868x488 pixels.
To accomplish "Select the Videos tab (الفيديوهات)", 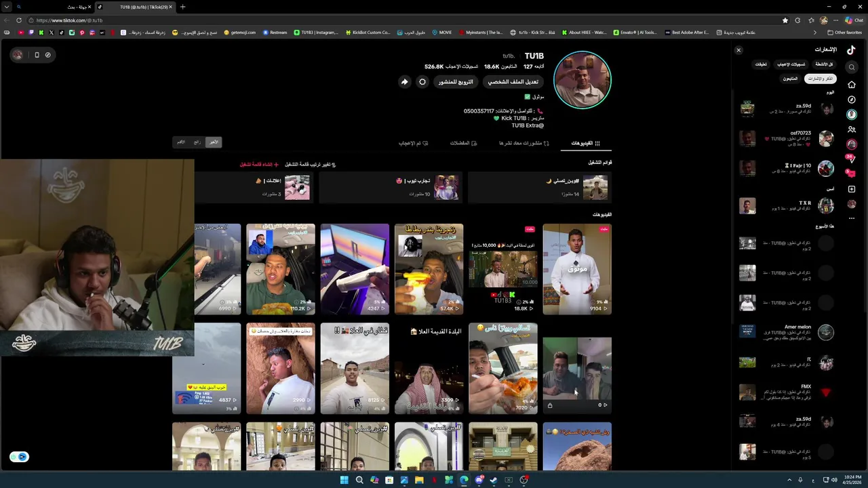I will pyautogui.click(x=585, y=143).
